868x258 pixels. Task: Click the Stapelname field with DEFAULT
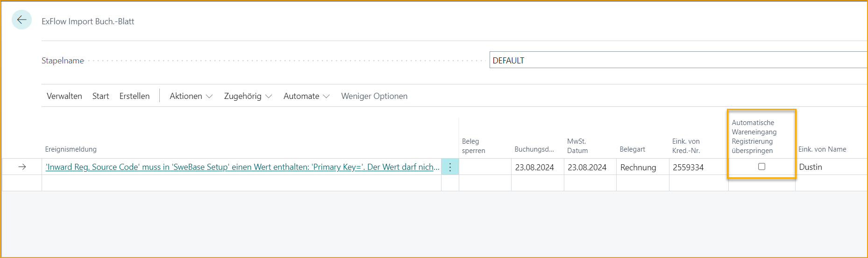point(678,60)
